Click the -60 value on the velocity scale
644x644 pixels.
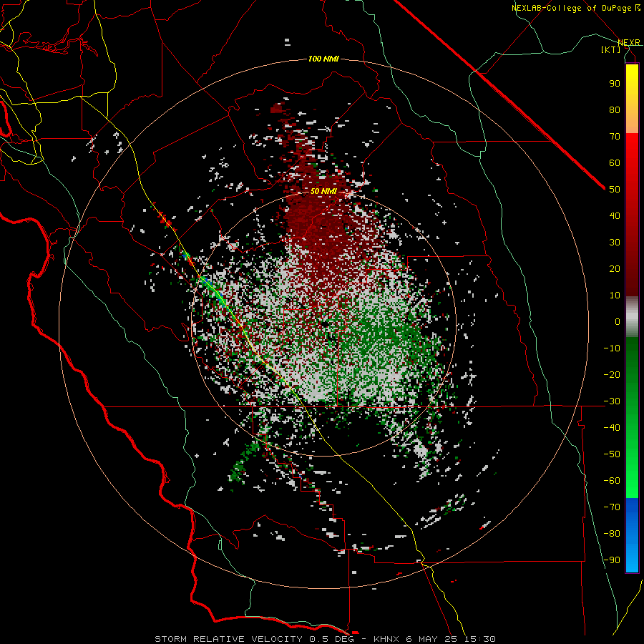612,481
